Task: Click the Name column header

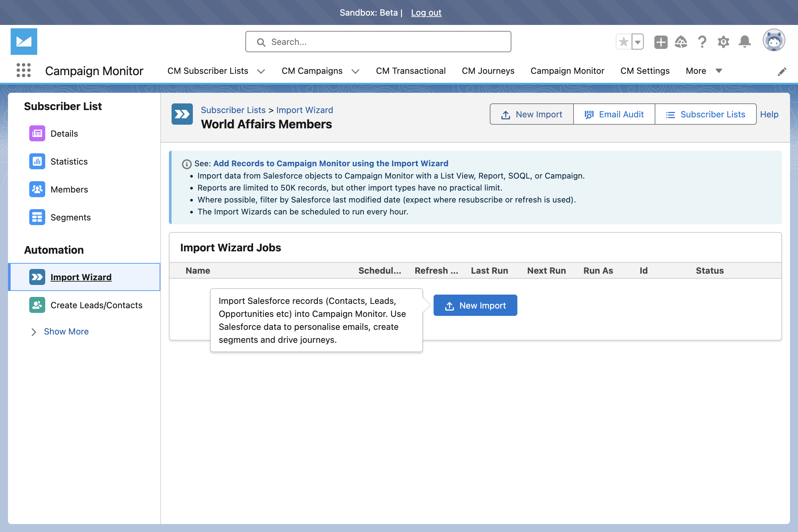Action: pos(198,270)
